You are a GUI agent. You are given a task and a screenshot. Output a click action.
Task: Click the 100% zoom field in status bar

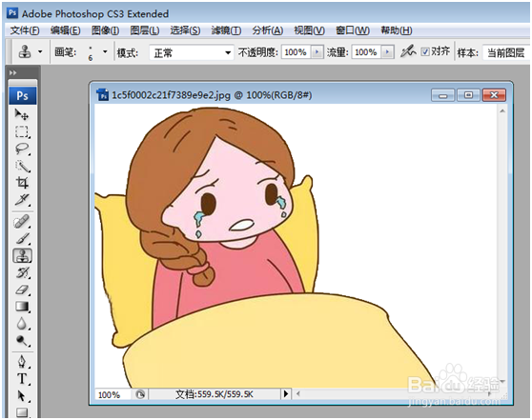tap(112, 394)
